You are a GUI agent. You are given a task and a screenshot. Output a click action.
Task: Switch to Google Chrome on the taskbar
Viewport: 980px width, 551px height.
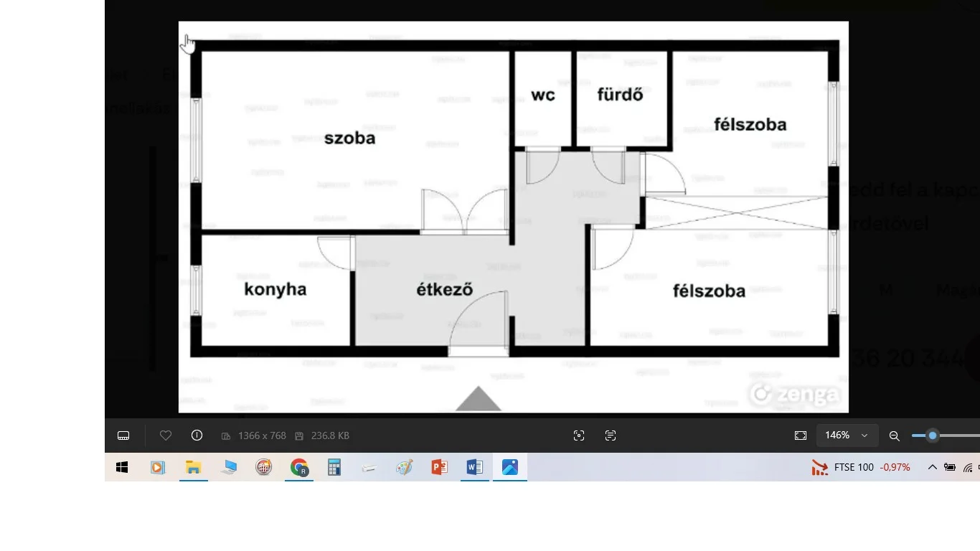[x=299, y=467]
